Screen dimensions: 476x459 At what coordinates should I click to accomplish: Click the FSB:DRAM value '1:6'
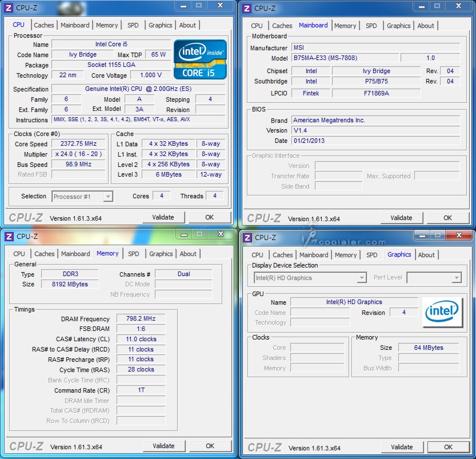point(141,329)
